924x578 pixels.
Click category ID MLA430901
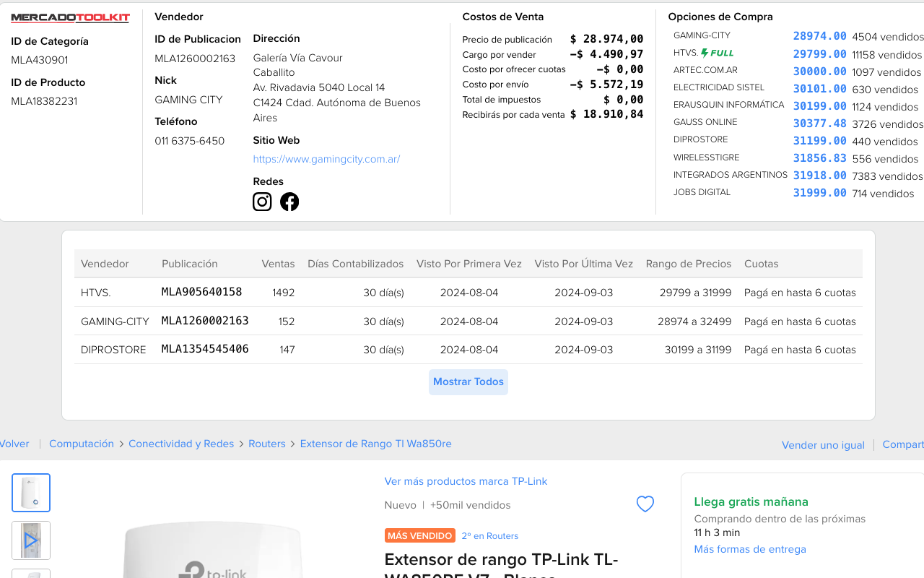coord(40,60)
